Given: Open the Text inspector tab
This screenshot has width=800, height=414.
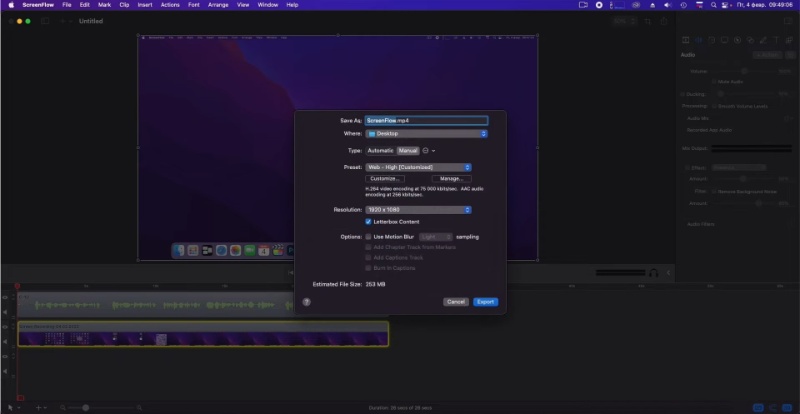Looking at the screenshot, I should 776,40.
